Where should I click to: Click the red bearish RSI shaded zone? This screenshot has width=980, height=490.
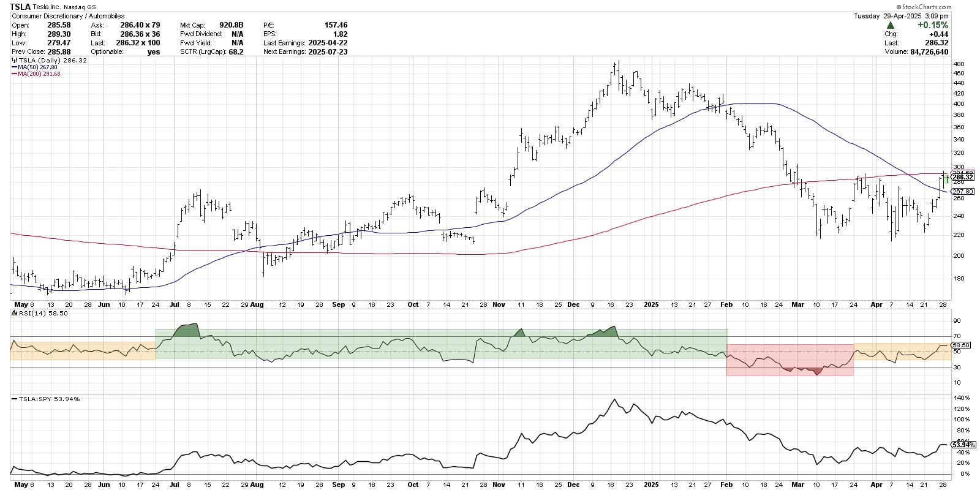coord(790,360)
